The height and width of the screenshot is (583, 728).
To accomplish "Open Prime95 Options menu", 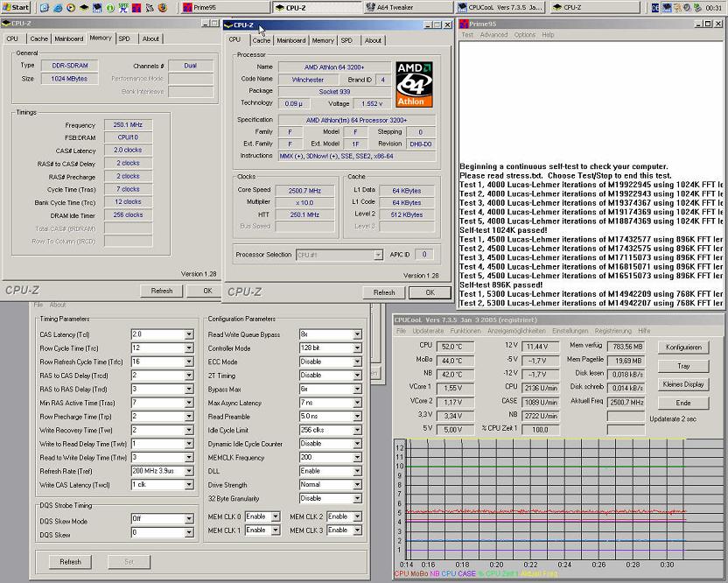I will [525, 35].
